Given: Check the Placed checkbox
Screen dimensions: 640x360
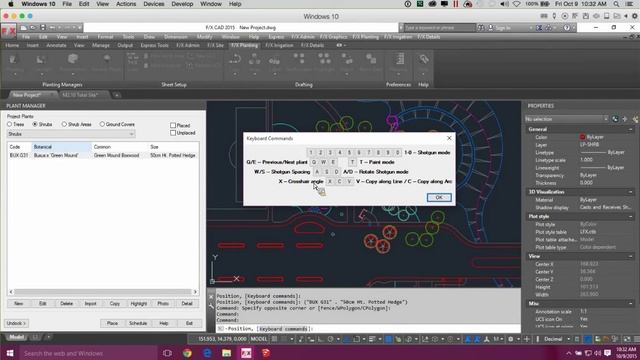Looking at the screenshot, I should [x=173, y=125].
